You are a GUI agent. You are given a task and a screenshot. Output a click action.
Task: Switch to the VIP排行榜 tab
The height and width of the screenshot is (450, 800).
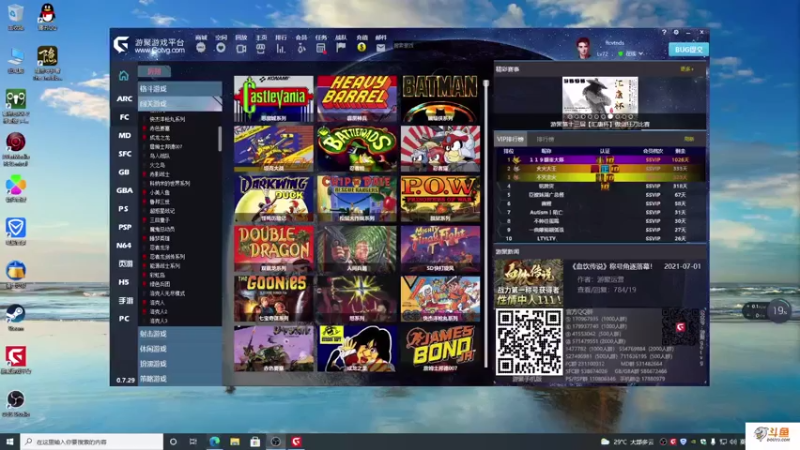(x=510, y=139)
